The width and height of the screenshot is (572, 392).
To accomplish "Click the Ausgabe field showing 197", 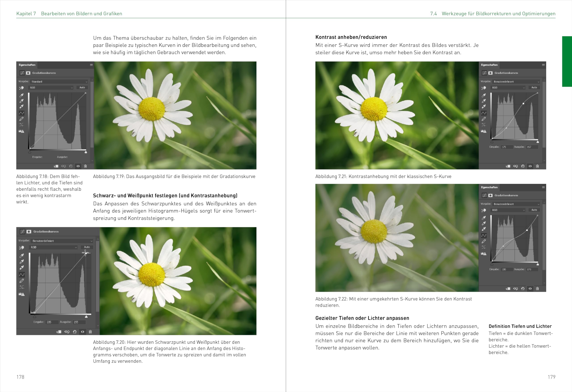I will 532,147.
